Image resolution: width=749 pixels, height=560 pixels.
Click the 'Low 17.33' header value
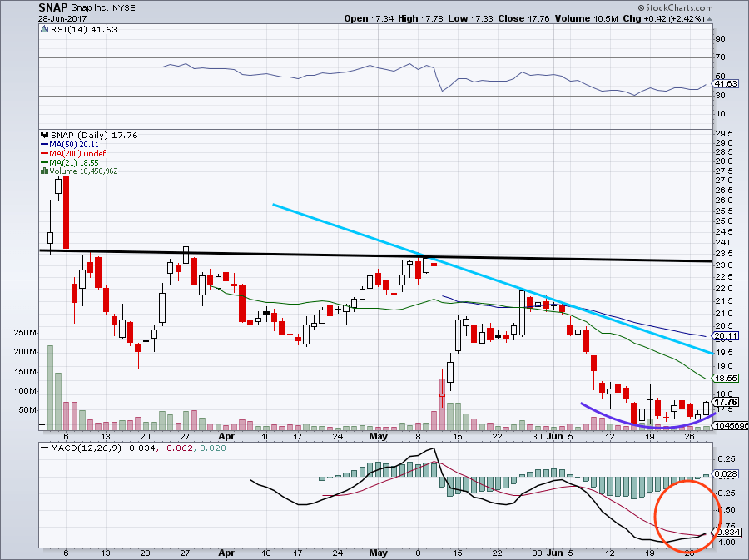point(470,18)
